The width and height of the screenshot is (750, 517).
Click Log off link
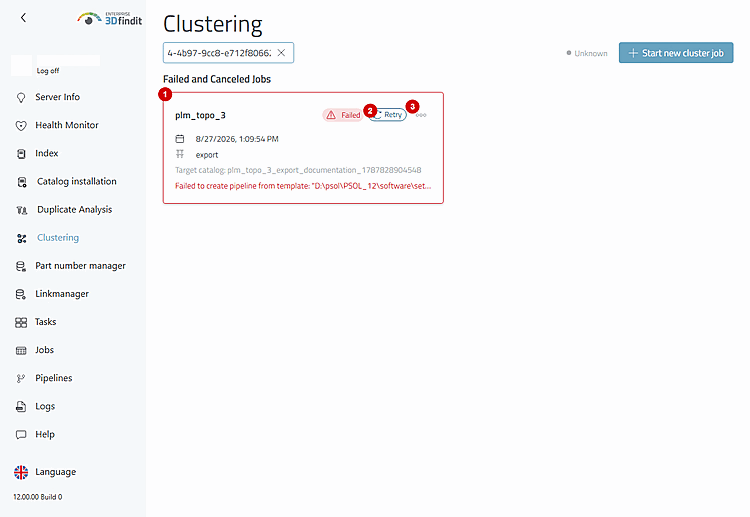[48, 71]
